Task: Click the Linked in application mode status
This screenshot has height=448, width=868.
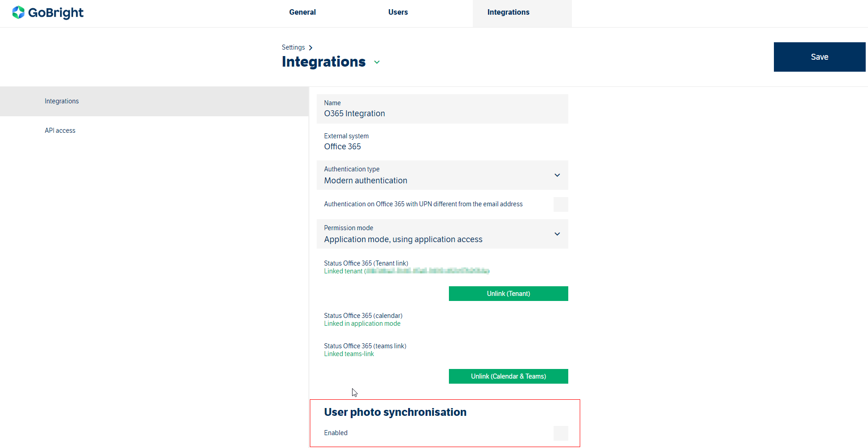Action: point(362,323)
